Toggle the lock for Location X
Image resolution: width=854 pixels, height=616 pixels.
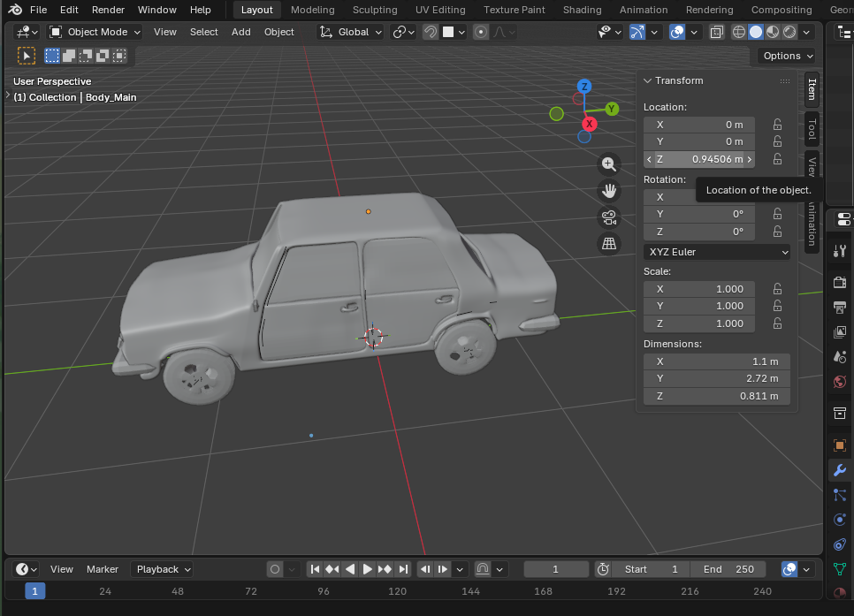click(777, 125)
